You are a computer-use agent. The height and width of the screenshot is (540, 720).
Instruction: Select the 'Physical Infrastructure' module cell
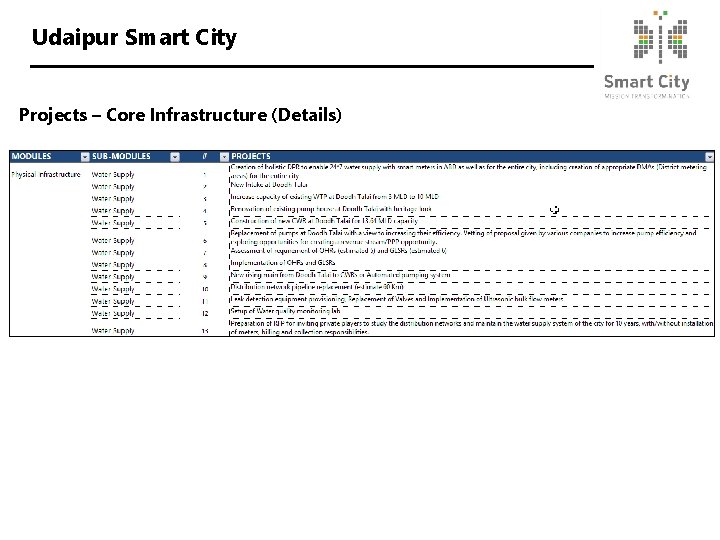click(x=46, y=174)
